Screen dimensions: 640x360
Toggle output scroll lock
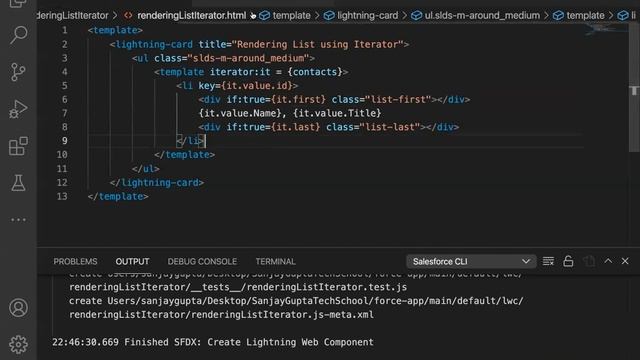(x=568, y=261)
